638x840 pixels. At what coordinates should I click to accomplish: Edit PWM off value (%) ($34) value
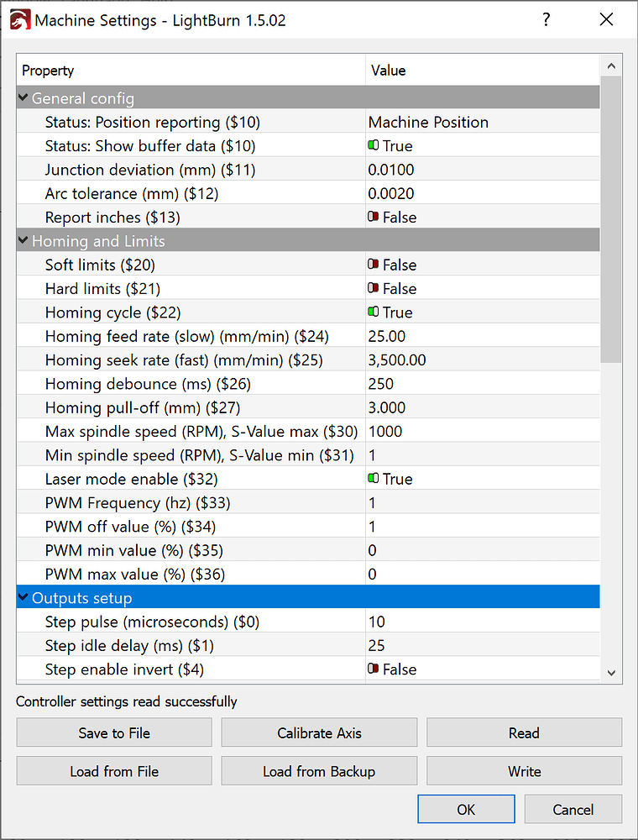[x=483, y=526]
